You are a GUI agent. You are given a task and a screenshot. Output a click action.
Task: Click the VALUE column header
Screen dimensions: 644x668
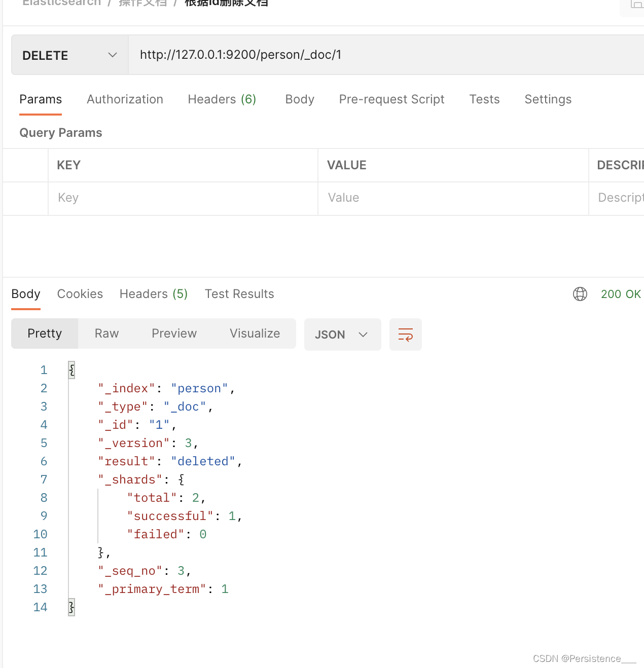(x=346, y=165)
